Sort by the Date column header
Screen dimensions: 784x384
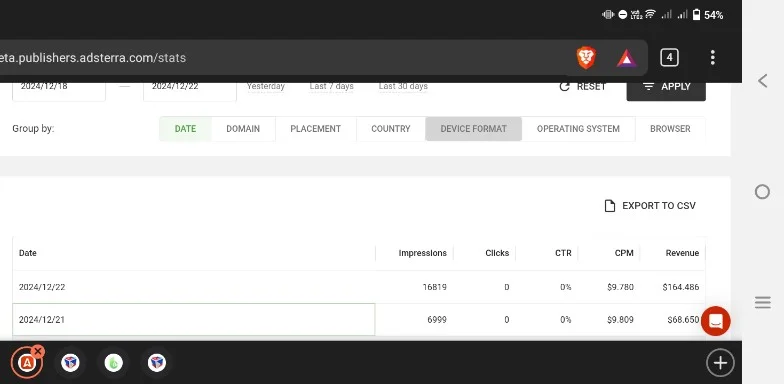point(28,253)
